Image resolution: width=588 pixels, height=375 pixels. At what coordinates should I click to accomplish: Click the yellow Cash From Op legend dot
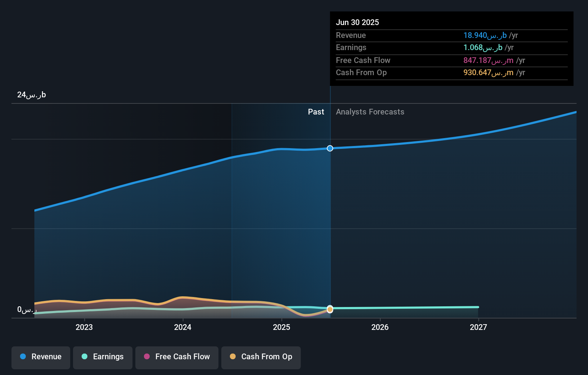coord(232,357)
